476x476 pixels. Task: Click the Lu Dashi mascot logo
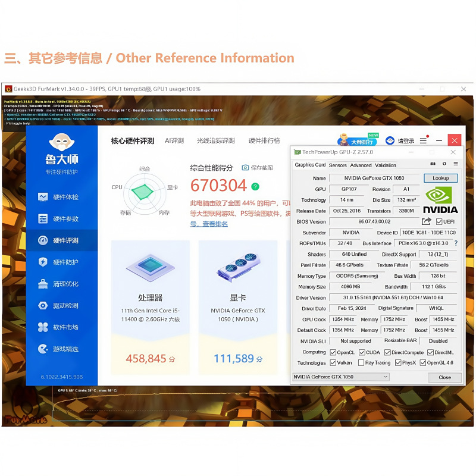[62, 142]
